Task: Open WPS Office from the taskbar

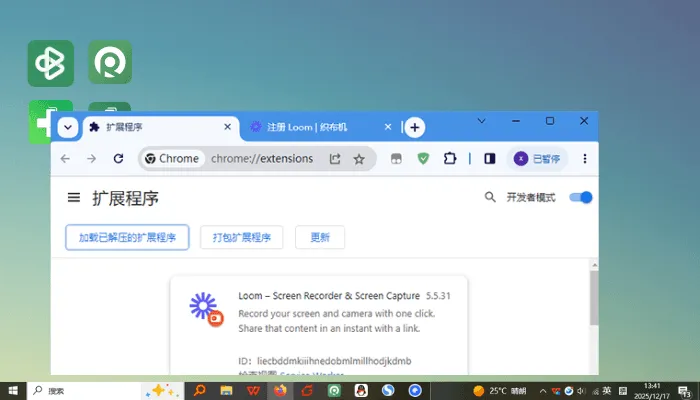Action: [x=253, y=391]
